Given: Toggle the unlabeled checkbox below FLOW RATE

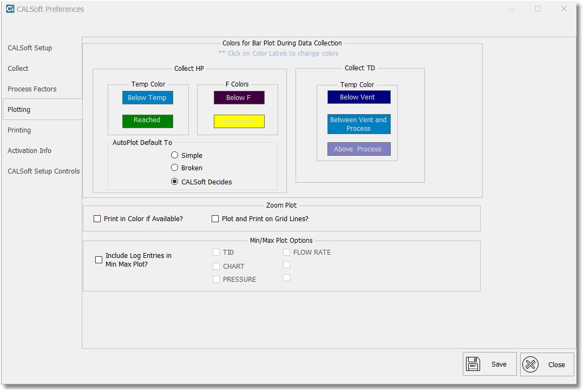Looking at the screenshot, I should [x=286, y=265].
